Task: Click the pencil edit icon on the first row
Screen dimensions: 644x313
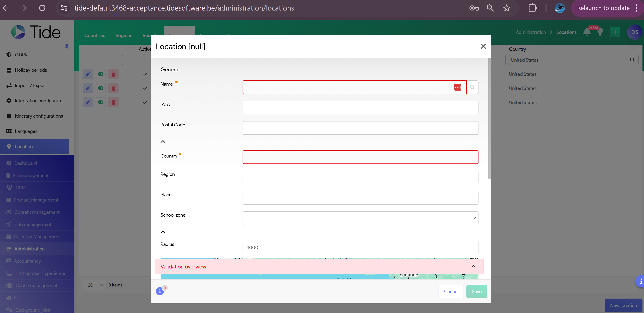Action: tap(88, 74)
